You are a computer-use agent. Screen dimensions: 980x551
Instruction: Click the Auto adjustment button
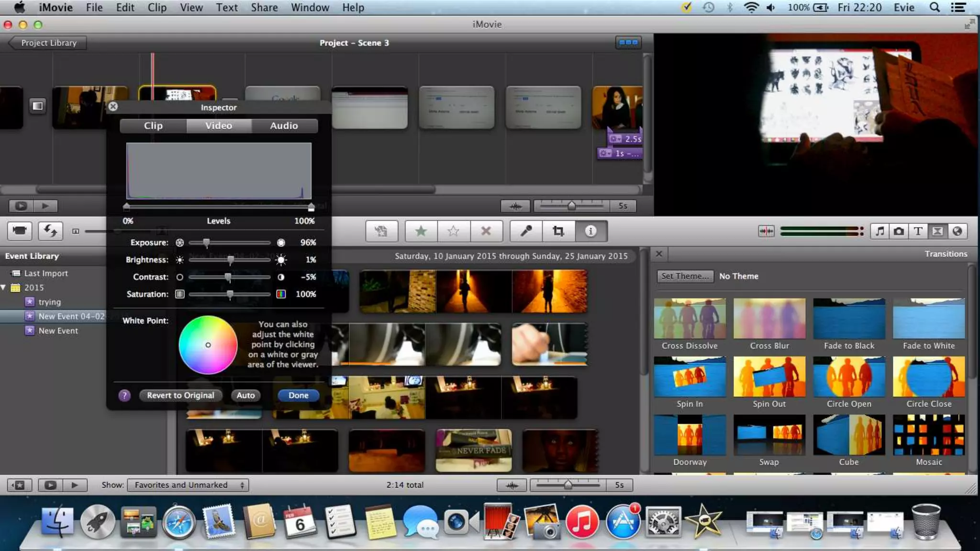pos(245,396)
